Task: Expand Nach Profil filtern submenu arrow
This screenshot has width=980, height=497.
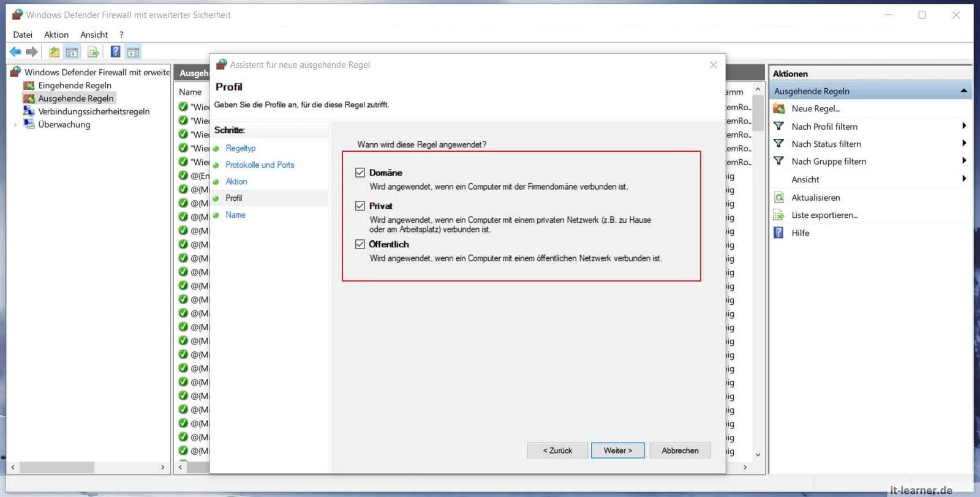Action: (963, 126)
